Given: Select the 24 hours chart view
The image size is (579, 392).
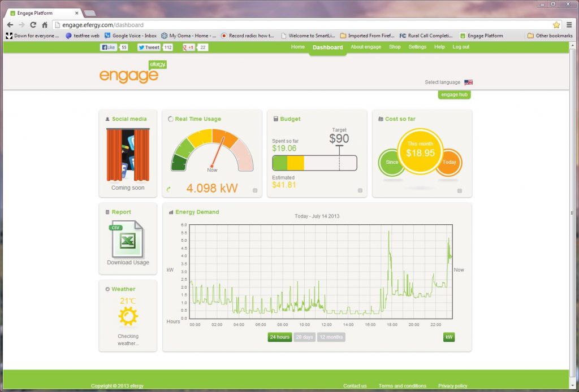Looking at the screenshot, I should click(x=279, y=337).
